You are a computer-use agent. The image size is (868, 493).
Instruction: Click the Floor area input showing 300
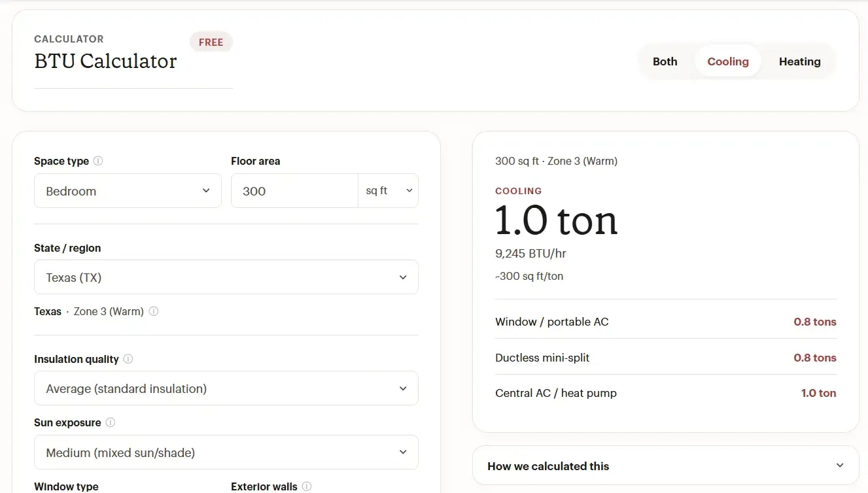[294, 191]
